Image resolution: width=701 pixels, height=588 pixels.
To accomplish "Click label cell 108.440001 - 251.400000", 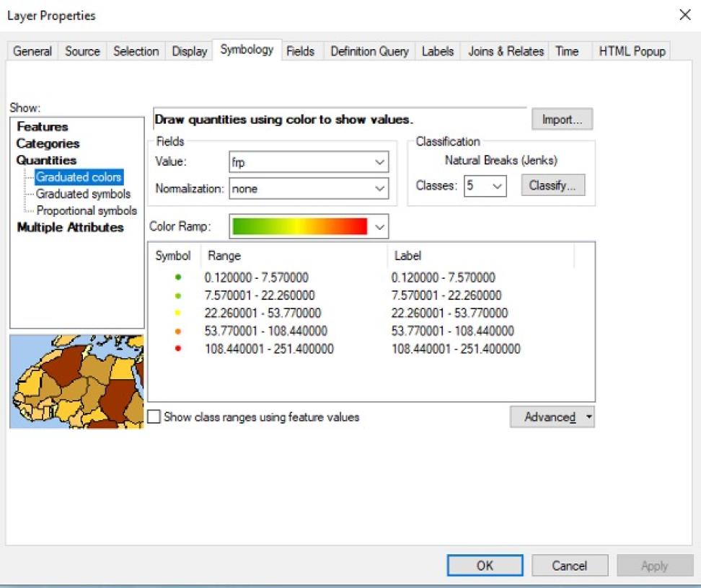I will point(456,349).
